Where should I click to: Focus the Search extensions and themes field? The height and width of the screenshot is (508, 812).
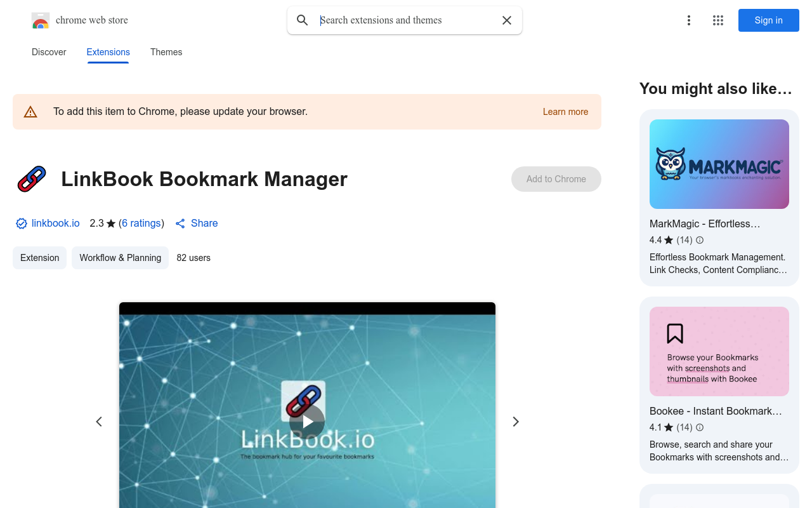[x=405, y=20]
